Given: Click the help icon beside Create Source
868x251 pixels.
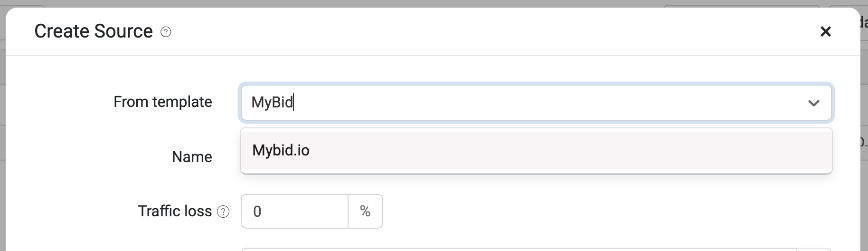Looking at the screenshot, I should pyautogui.click(x=166, y=32).
